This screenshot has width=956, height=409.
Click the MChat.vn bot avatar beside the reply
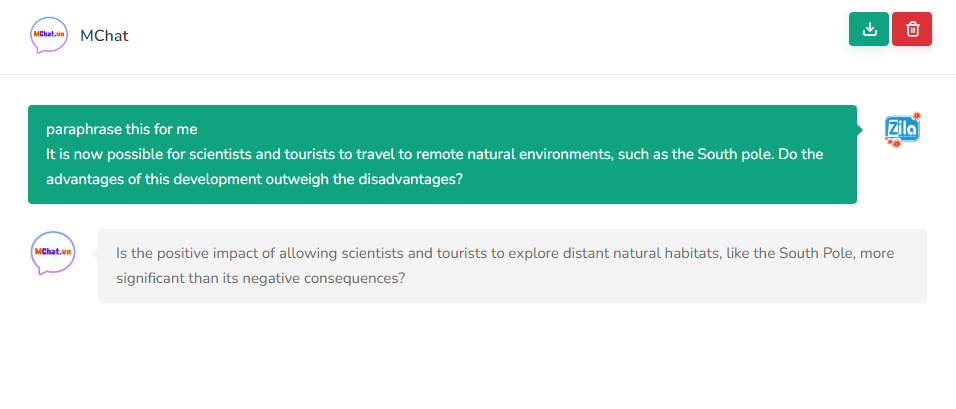pyautogui.click(x=53, y=253)
